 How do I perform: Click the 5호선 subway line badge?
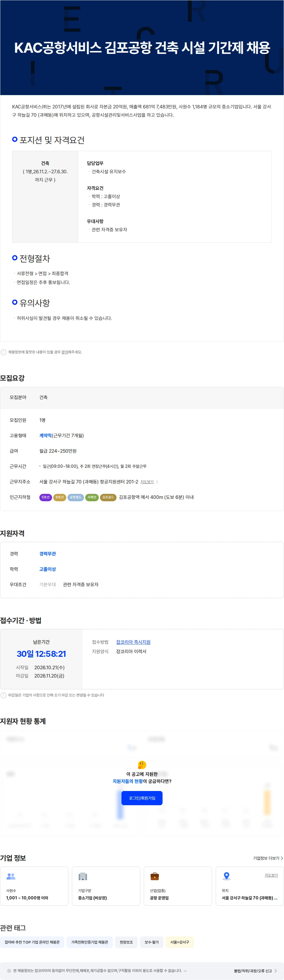[x=46, y=497]
